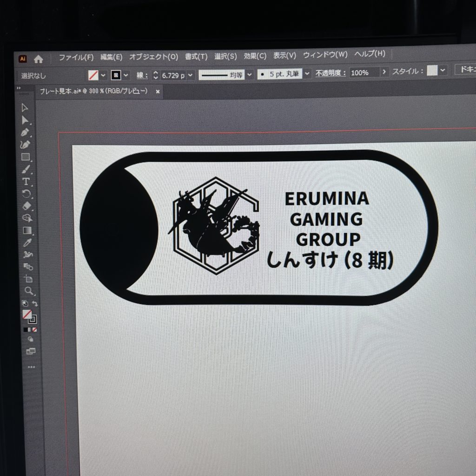The height and width of the screenshot is (476, 476).
Task: Open the fill color dropdown in control bar
Action: [103, 75]
